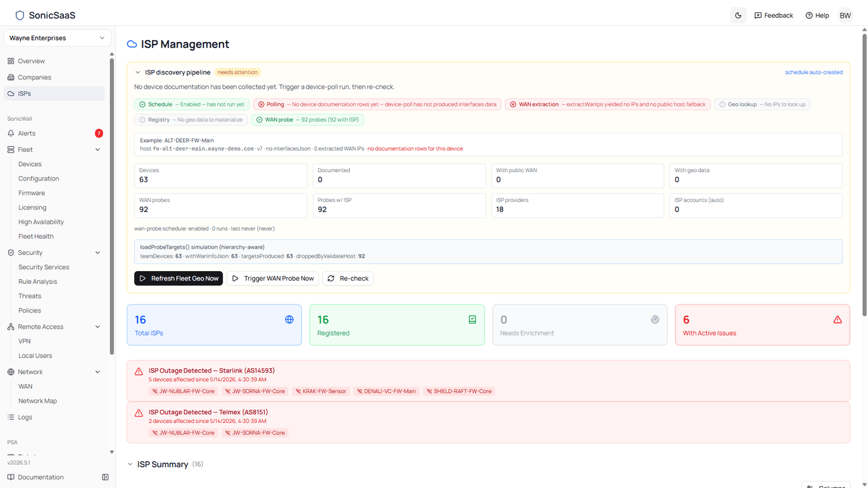Collapse the Security sidebar group
868x488 pixels.
coord(98,253)
